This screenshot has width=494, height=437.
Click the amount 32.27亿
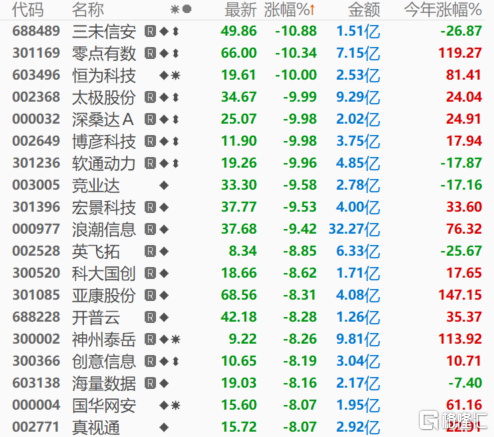pos(354,229)
